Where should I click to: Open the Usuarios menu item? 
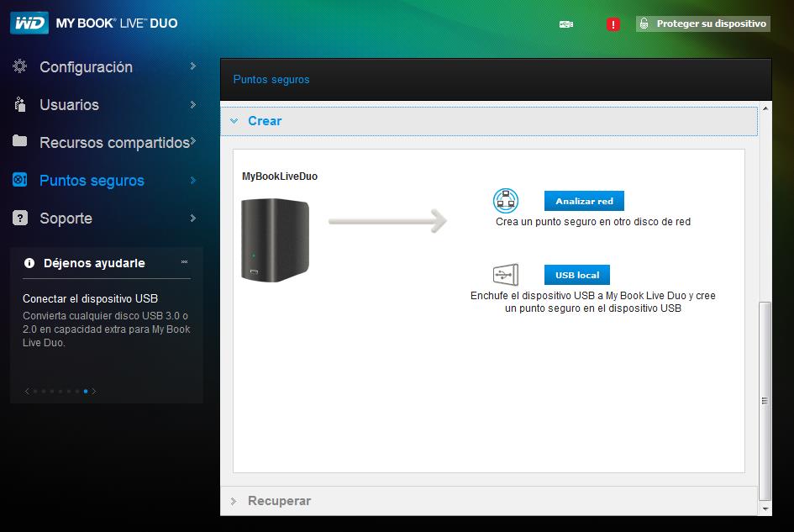[x=69, y=105]
